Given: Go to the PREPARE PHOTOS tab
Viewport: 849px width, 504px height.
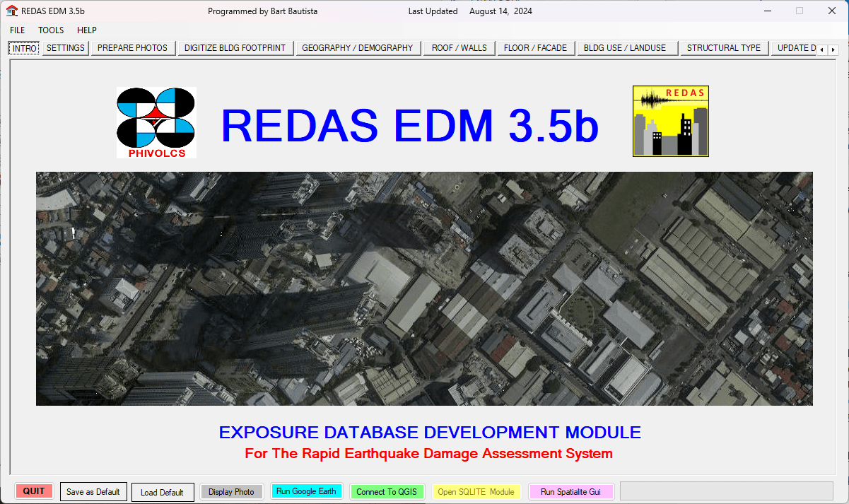Looking at the screenshot, I should (132, 48).
